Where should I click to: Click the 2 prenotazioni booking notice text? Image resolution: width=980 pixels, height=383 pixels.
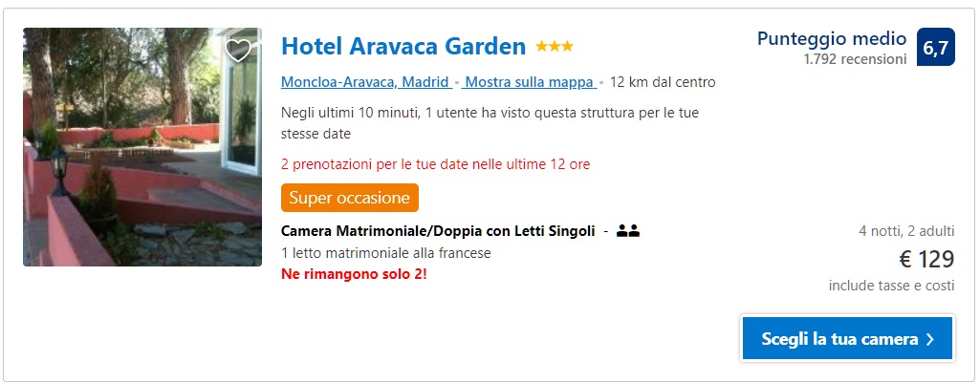click(x=436, y=164)
